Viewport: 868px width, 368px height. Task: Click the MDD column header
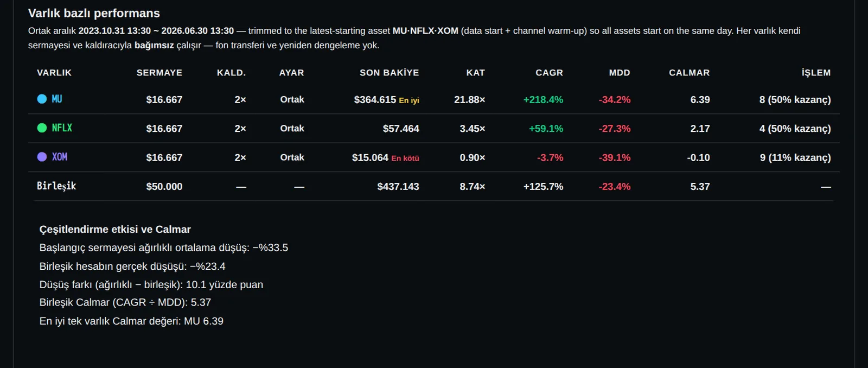pos(620,73)
